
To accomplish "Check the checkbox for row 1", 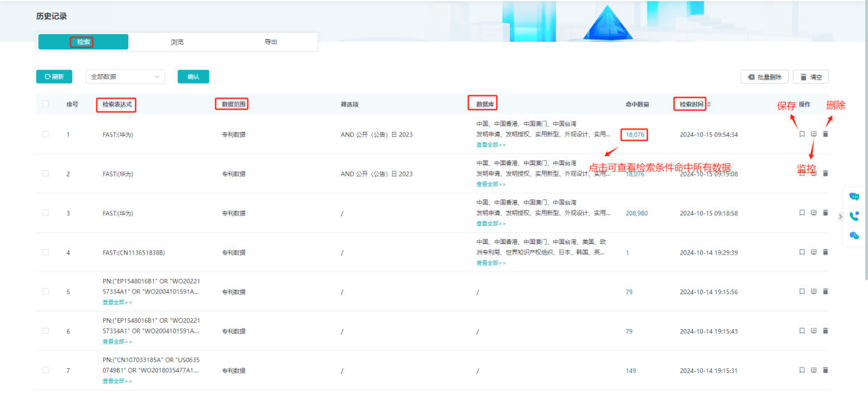I will 46,134.
